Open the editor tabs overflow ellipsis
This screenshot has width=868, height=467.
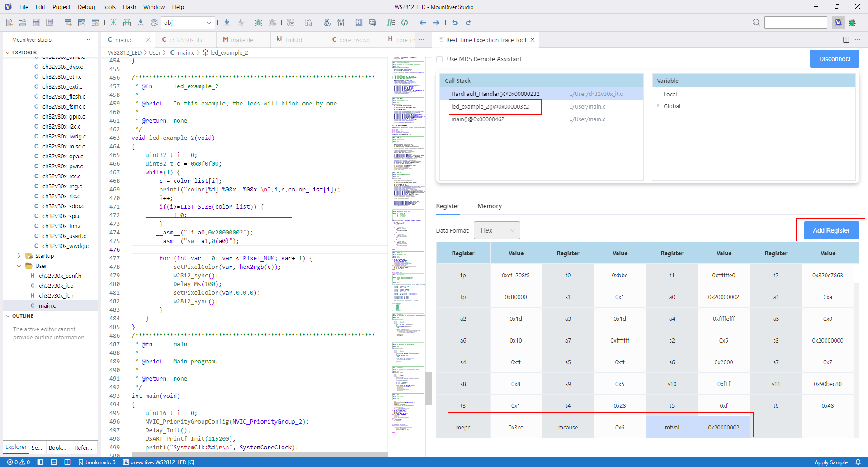point(421,40)
